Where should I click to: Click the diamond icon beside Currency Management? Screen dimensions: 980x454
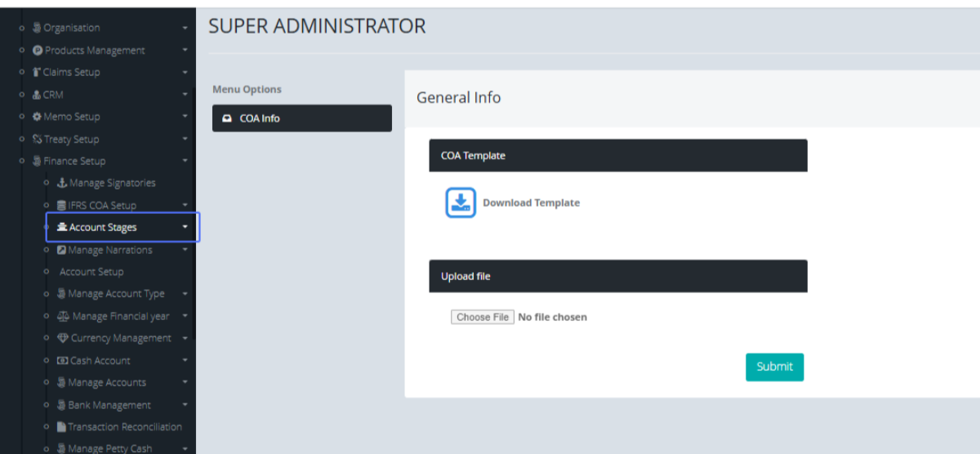click(x=62, y=338)
